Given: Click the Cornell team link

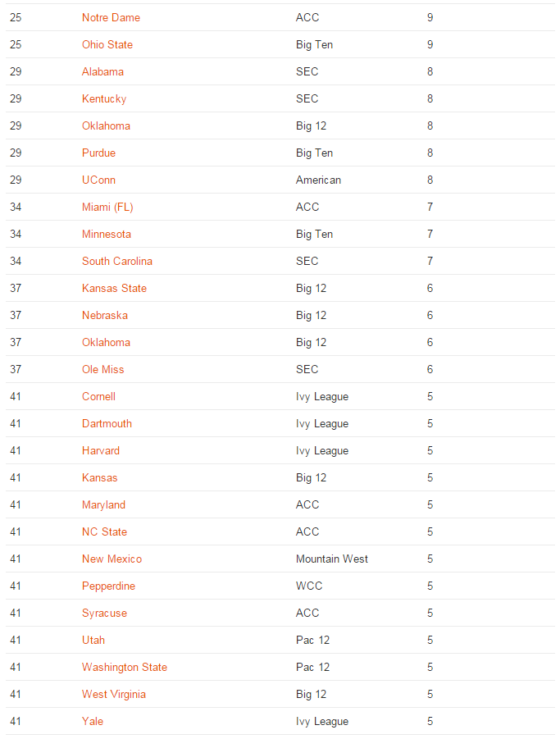Looking at the screenshot, I should point(98,396).
